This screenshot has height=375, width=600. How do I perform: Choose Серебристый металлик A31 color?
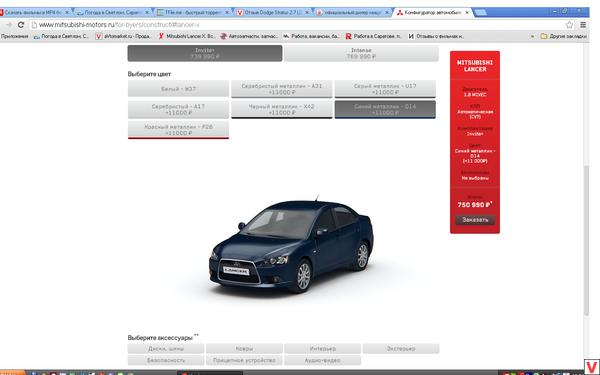point(282,89)
